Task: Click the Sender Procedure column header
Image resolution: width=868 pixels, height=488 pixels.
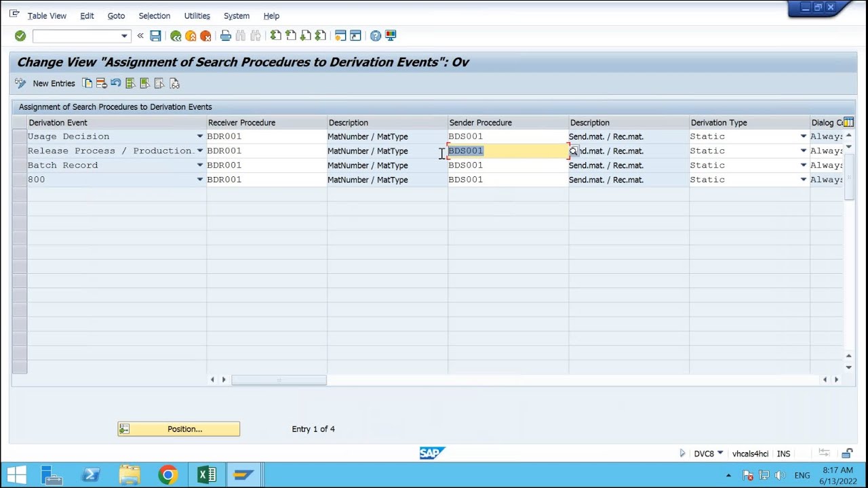Action: (508, 123)
